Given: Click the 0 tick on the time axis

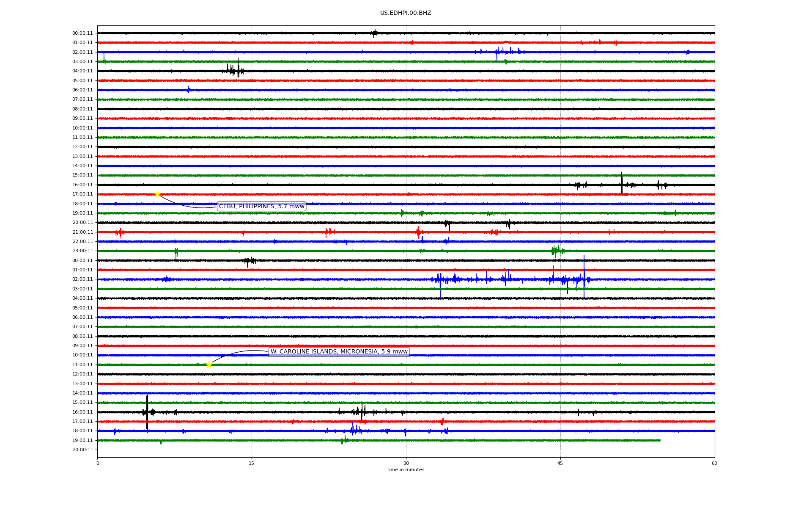Looking at the screenshot, I should 98,463.
